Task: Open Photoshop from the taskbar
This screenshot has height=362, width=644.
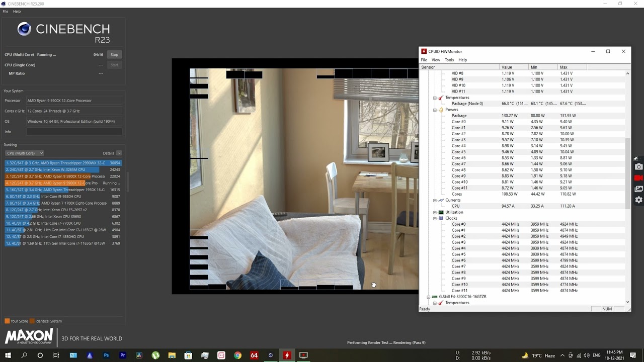Action: pyautogui.click(x=106, y=355)
